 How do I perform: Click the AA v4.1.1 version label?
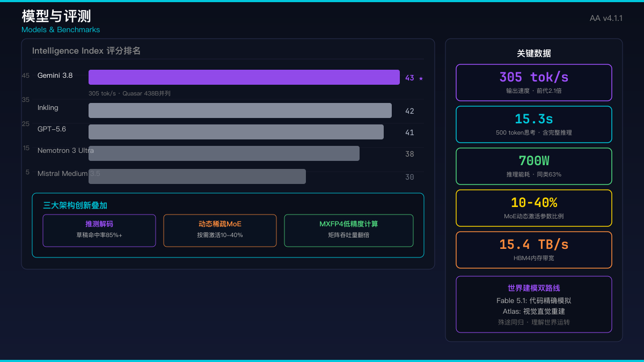point(606,18)
